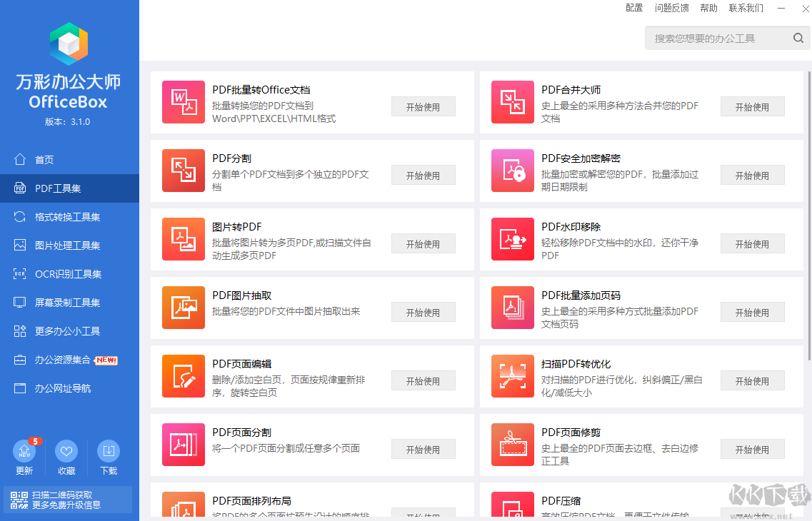This screenshot has height=521, width=812.
Task: Click the 收藏 heart icon
Action: click(66, 452)
